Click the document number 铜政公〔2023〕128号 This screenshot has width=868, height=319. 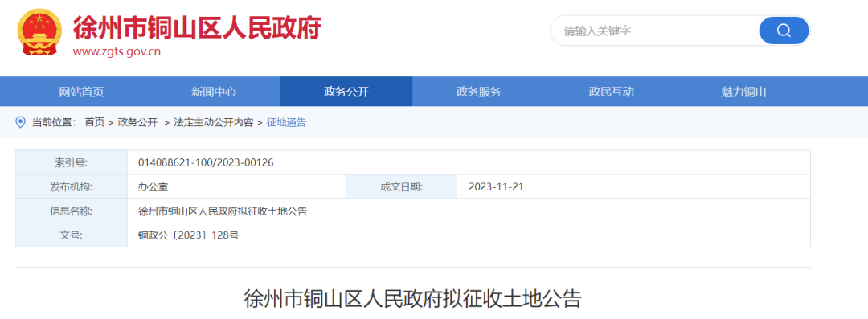pos(188,235)
